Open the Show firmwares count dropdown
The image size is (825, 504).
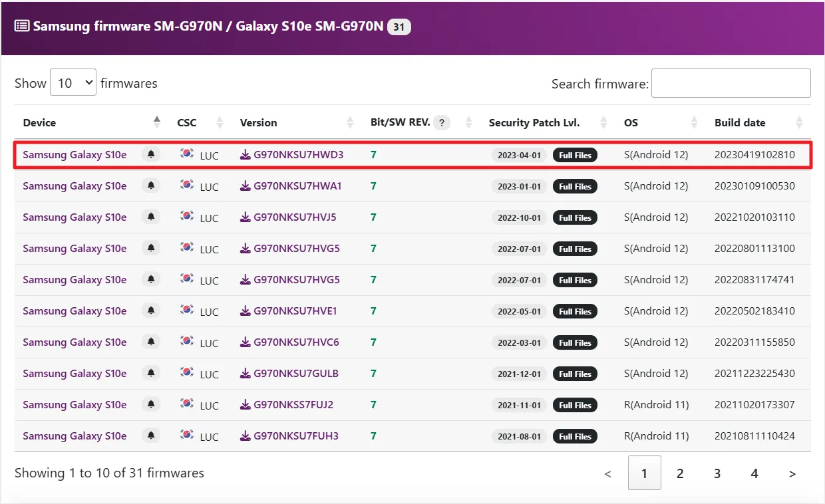pos(73,82)
